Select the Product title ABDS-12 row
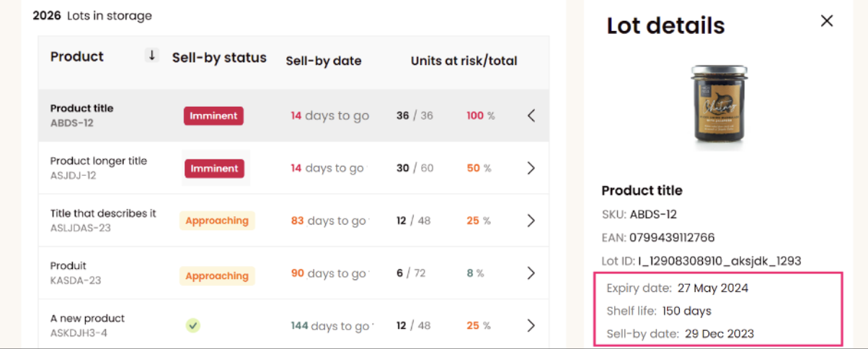868x349 pixels. click(x=294, y=115)
